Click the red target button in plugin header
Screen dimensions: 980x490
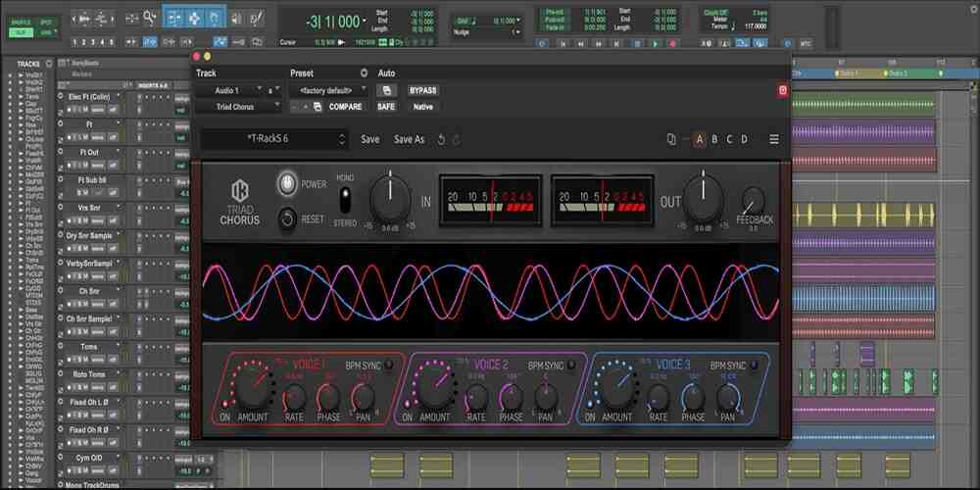[x=782, y=90]
